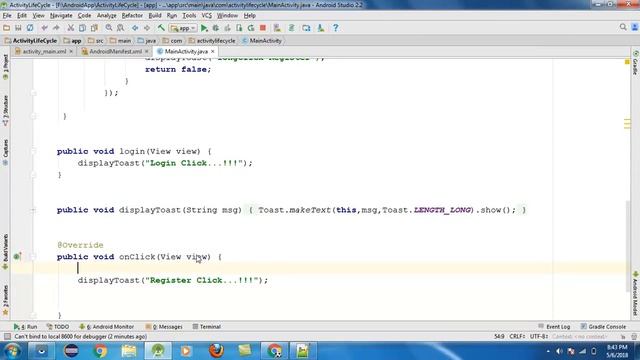Viewport: 640px width, 360px height.
Task: Open the Gradle Console panel
Action: (603, 327)
